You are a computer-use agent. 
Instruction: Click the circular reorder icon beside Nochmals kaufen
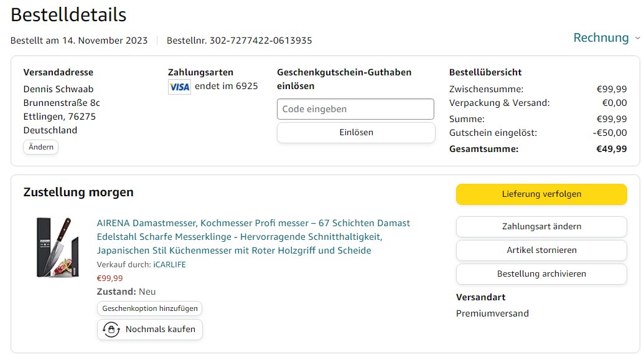[111, 330]
